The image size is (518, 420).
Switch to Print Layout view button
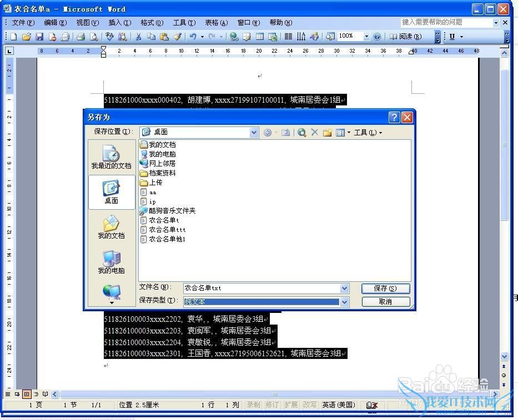coord(27,394)
